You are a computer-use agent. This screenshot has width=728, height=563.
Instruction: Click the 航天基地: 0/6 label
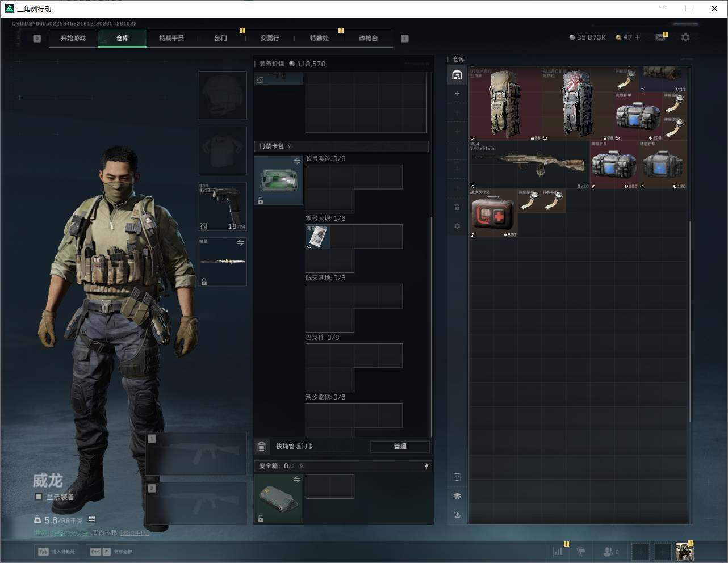(325, 278)
